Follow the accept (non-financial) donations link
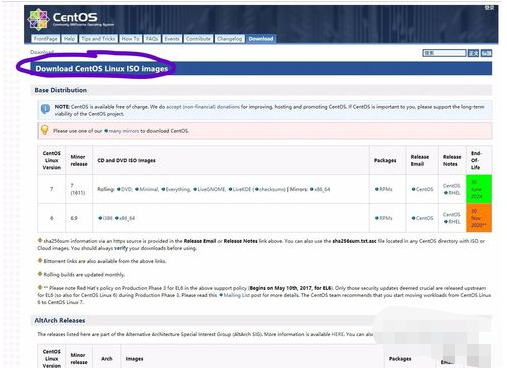The width and height of the screenshot is (507, 385). click(203, 107)
